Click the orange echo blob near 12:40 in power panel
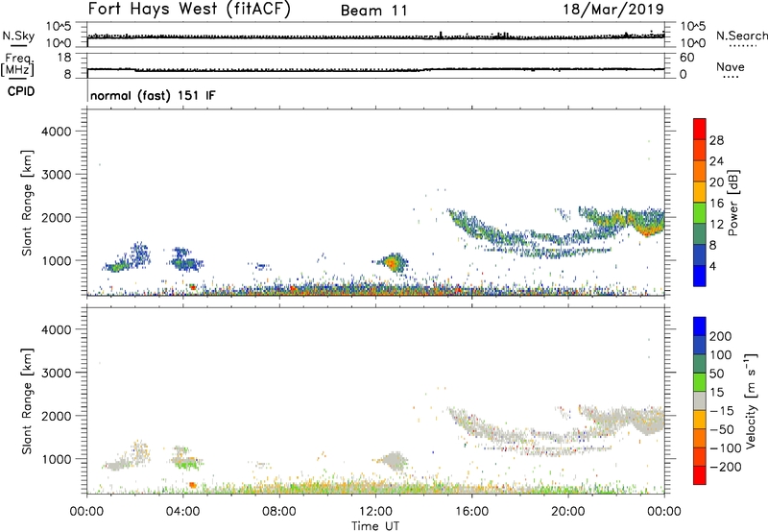The image size is (768, 532). 392,263
